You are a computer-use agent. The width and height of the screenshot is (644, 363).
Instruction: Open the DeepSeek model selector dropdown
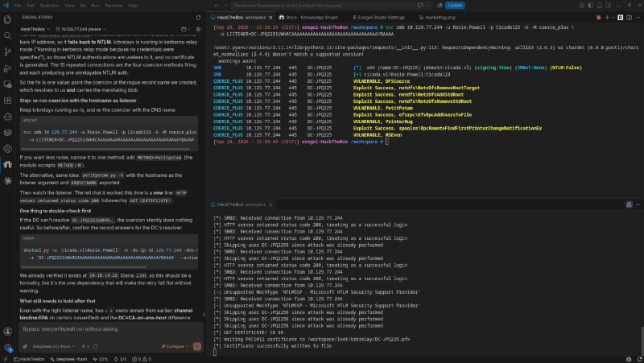pos(53,347)
